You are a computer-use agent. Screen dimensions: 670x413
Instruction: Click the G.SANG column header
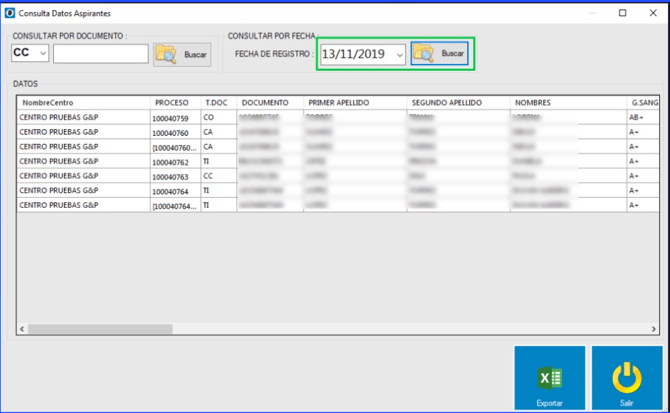(x=643, y=103)
